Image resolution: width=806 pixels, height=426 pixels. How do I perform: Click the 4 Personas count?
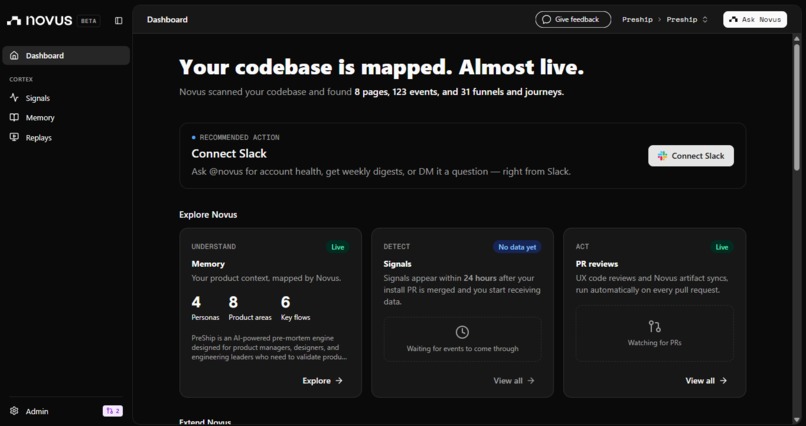[205, 308]
